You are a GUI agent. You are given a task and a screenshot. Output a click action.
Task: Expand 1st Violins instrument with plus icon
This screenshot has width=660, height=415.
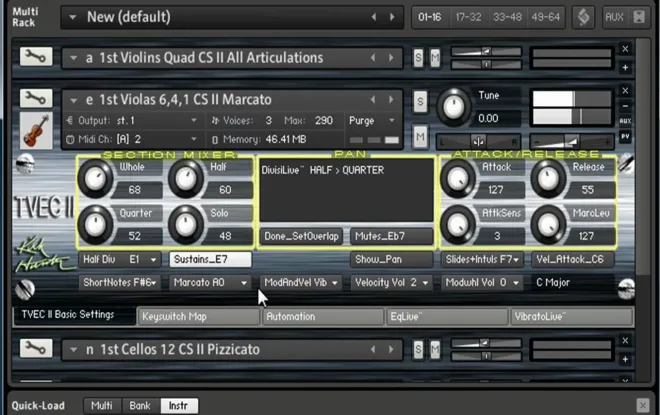(x=625, y=67)
